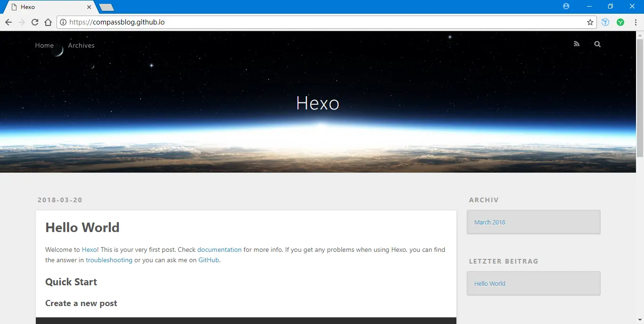Screen dimensions: 644x324
Task: Click the scrollbar down arrow
Action: pyautogui.click(x=640, y=321)
